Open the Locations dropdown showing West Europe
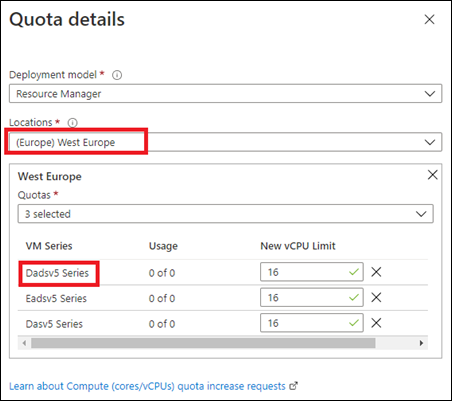Screen dimensions: 453x401 225,142
